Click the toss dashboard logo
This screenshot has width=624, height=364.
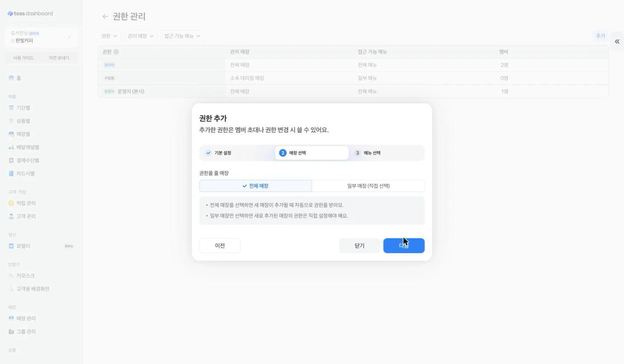(x=30, y=13)
